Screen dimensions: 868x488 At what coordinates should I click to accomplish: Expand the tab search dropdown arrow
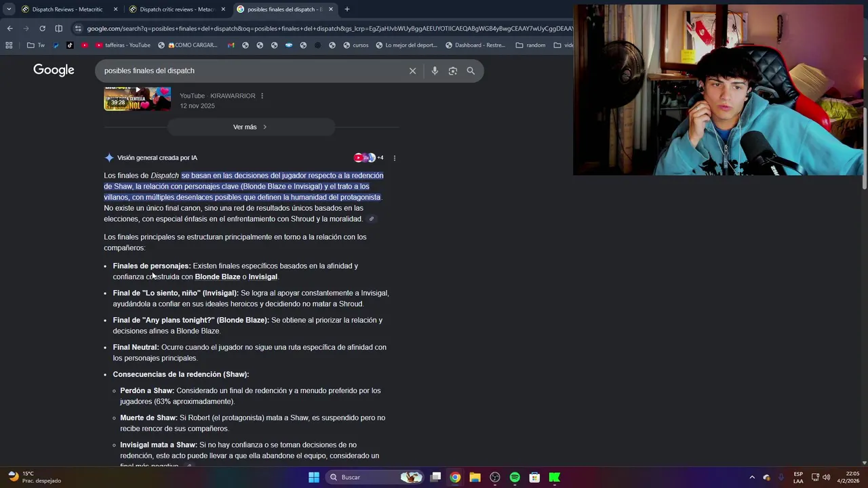click(x=9, y=9)
